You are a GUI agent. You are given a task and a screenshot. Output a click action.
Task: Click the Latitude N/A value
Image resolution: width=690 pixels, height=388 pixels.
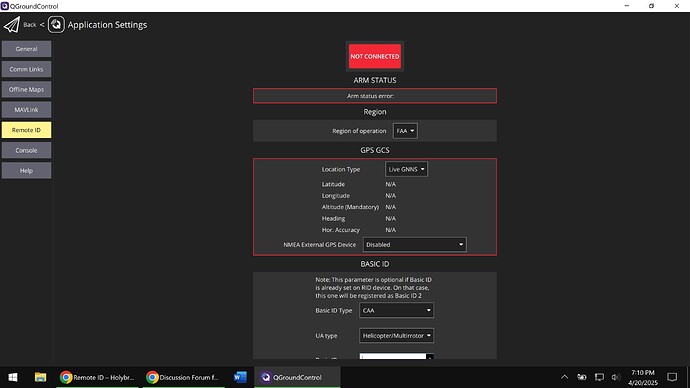(390, 184)
